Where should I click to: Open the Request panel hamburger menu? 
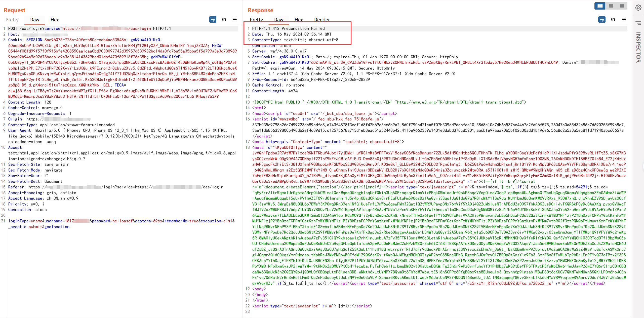(235, 19)
